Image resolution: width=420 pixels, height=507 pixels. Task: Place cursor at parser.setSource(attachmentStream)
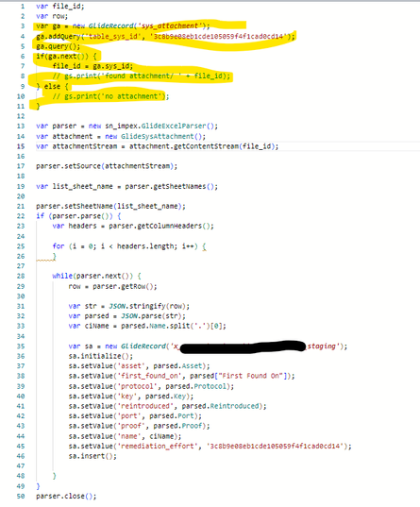107,166
